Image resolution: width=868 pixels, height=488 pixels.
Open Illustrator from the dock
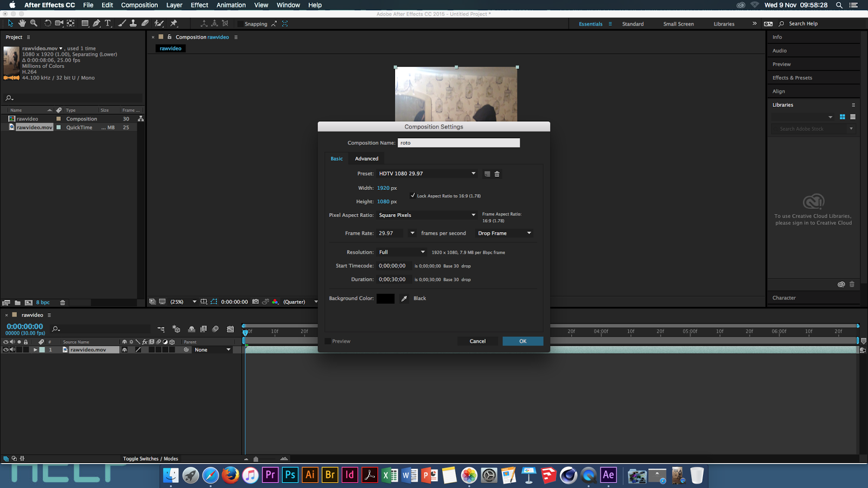pyautogui.click(x=310, y=475)
